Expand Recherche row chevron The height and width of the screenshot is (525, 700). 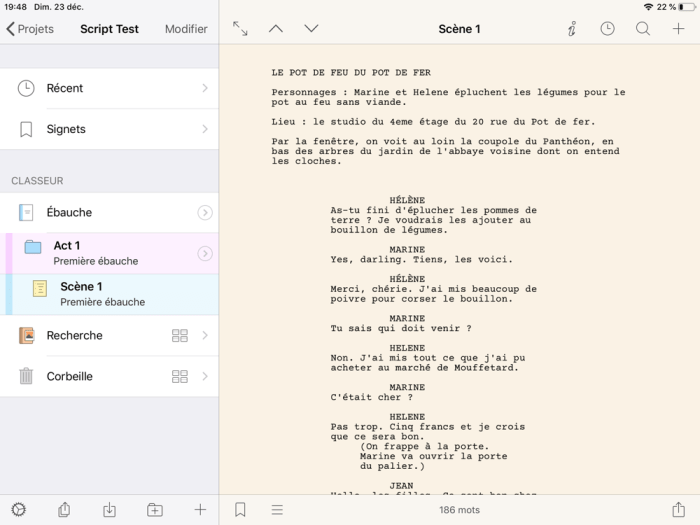205,335
